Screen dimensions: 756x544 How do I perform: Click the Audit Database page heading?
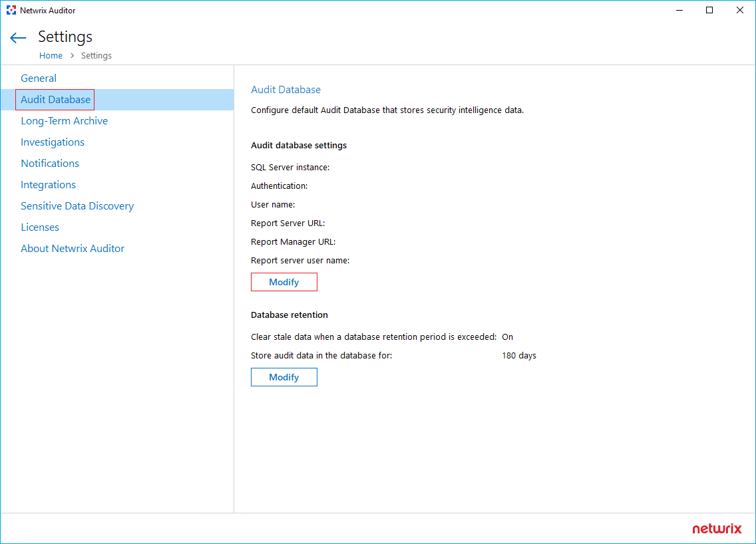click(285, 89)
